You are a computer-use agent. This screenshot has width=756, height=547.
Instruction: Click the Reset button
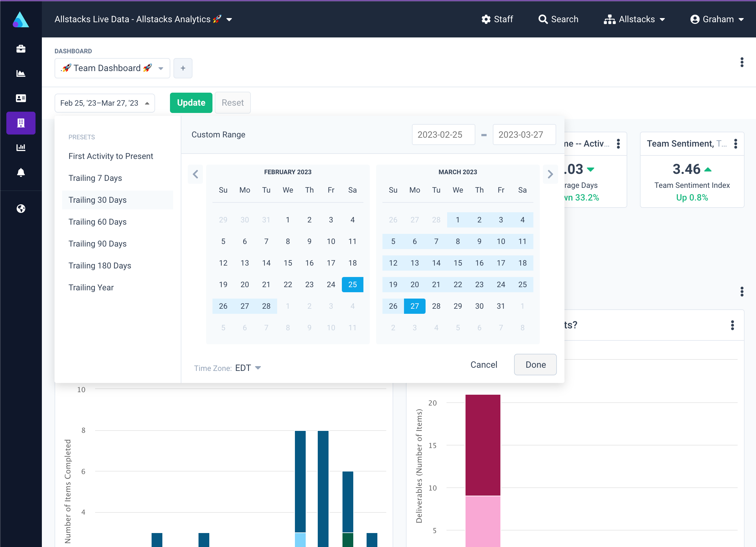pos(233,103)
